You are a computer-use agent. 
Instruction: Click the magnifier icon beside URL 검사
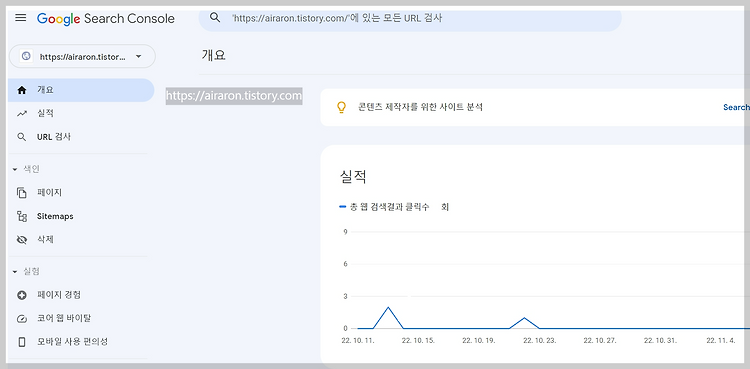click(x=22, y=137)
